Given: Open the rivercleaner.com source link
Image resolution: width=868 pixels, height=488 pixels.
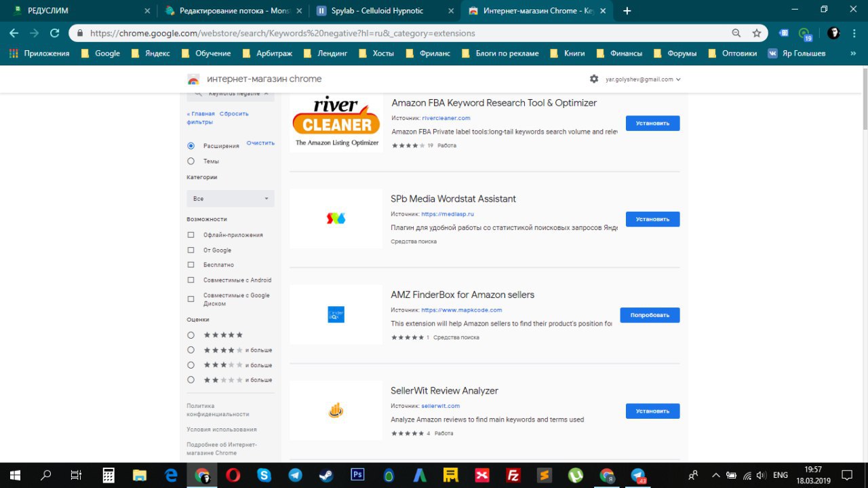Looking at the screenshot, I should coord(446,118).
